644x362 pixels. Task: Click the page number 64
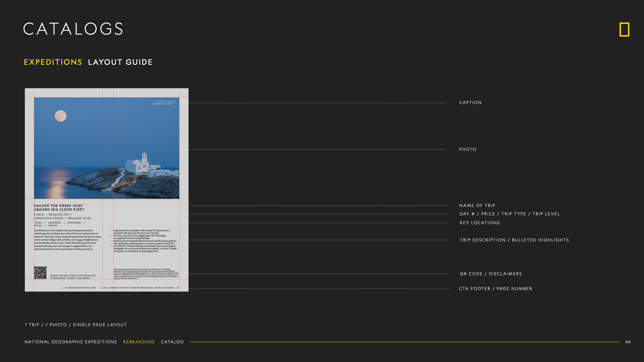pyautogui.click(x=628, y=342)
